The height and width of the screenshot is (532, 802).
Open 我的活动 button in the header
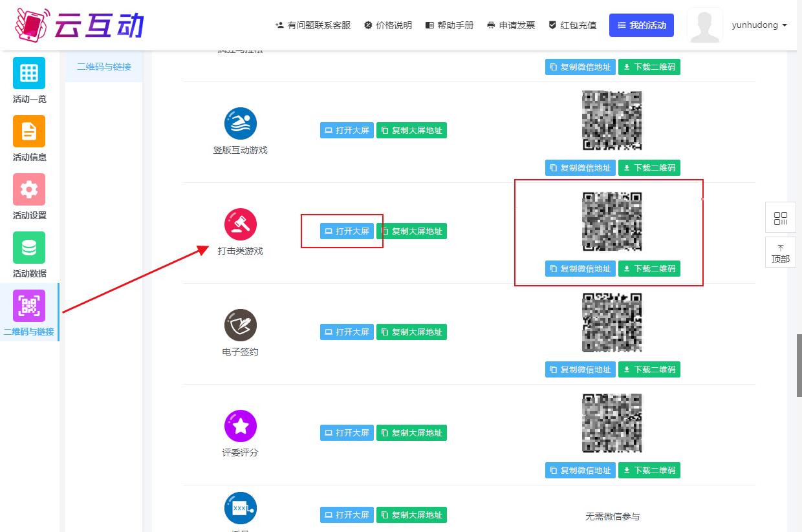pyautogui.click(x=642, y=25)
